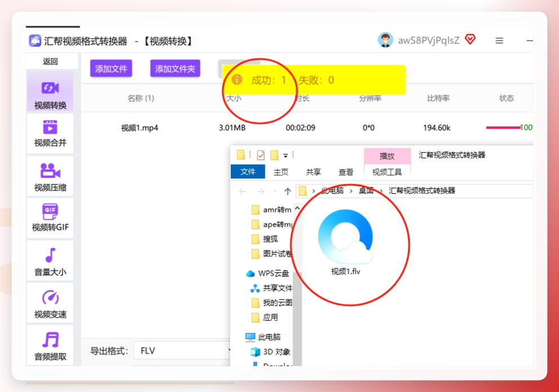Open the 应用 folder in navigation pane

264,317
